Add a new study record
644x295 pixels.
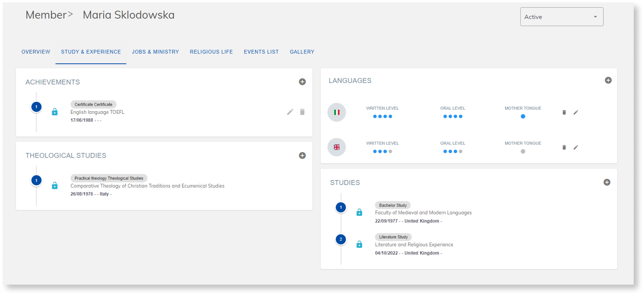[x=607, y=183]
